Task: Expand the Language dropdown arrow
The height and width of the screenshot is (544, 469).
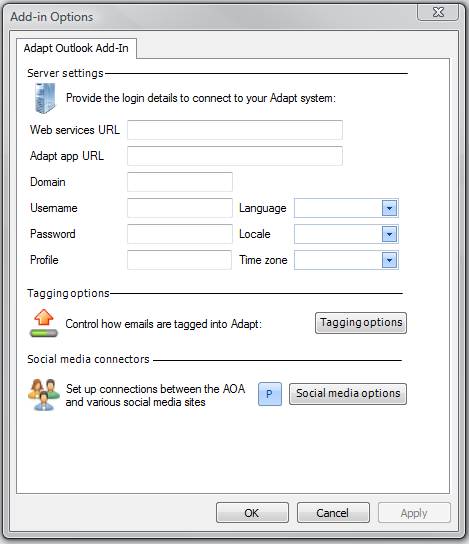Action: click(389, 208)
